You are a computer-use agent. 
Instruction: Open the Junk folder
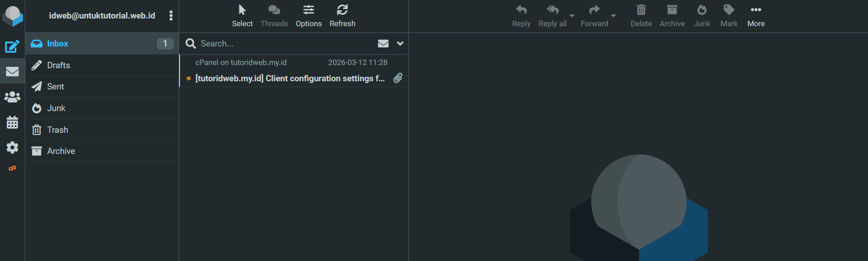102,108
